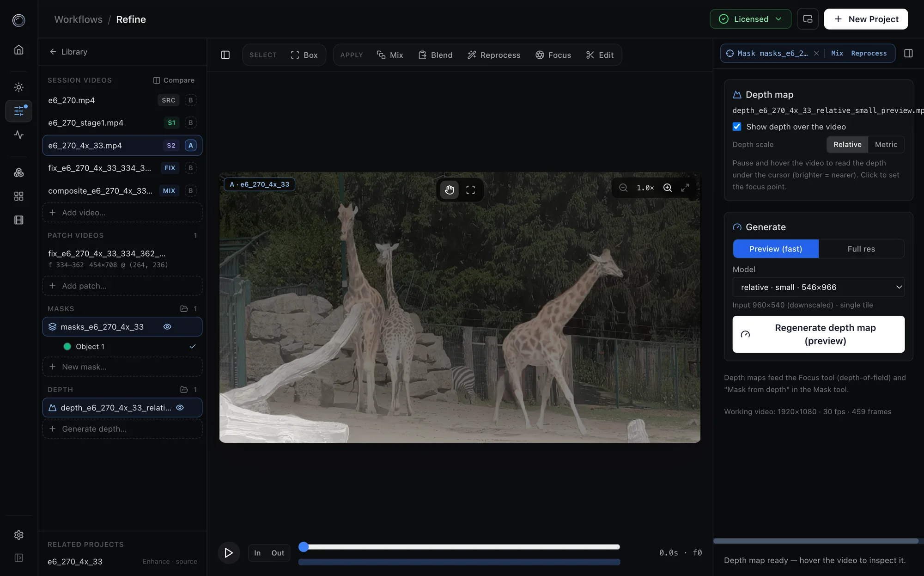Click the Mix tag in the mask chip
924x576 pixels.
837,53
